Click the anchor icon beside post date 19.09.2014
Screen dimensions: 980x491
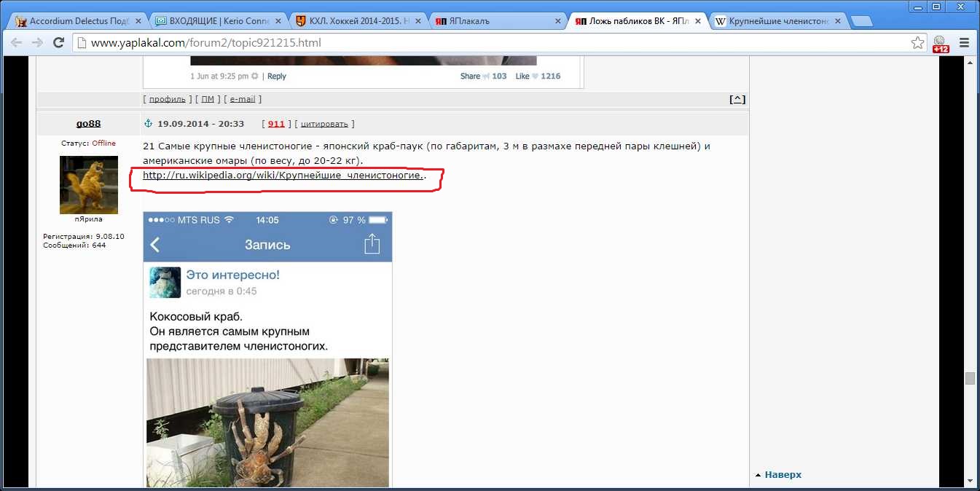click(x=148, y=124)
